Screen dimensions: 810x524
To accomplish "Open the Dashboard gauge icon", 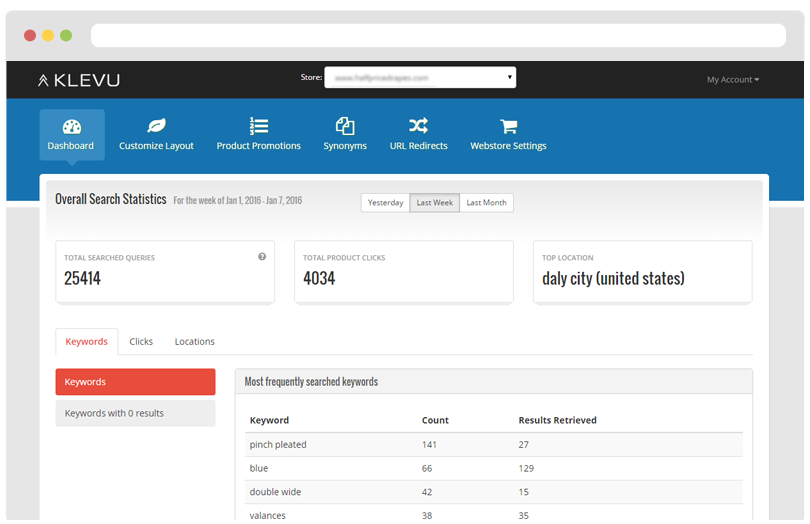I will click(x=72, y=127).
